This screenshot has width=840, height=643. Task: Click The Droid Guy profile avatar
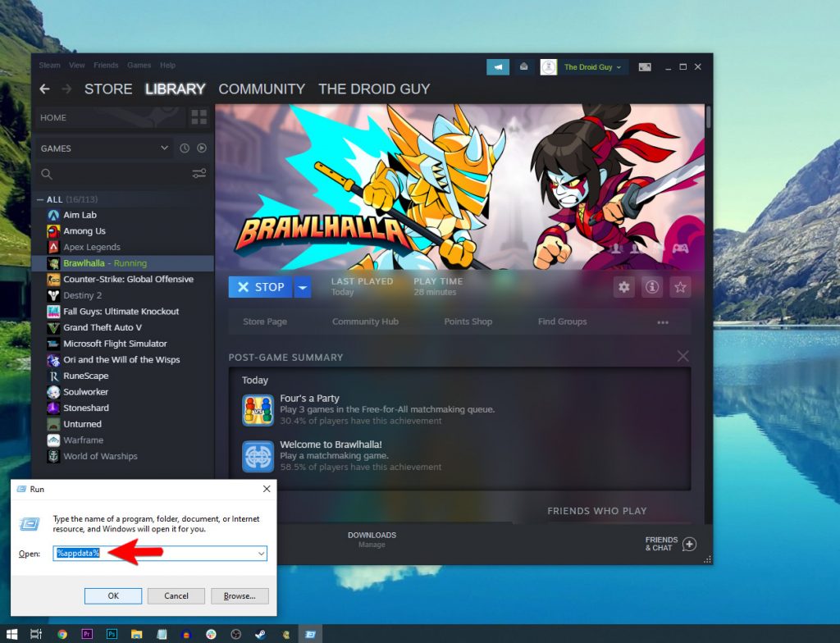(549, 67)
